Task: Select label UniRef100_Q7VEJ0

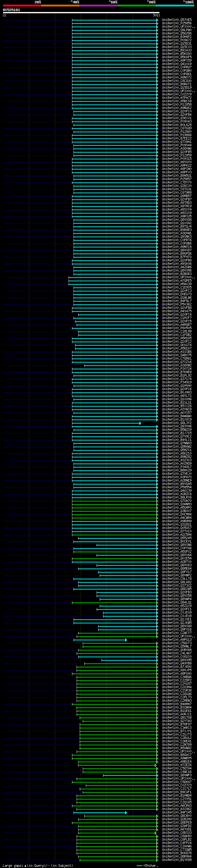Action: [x=176, y=474]
